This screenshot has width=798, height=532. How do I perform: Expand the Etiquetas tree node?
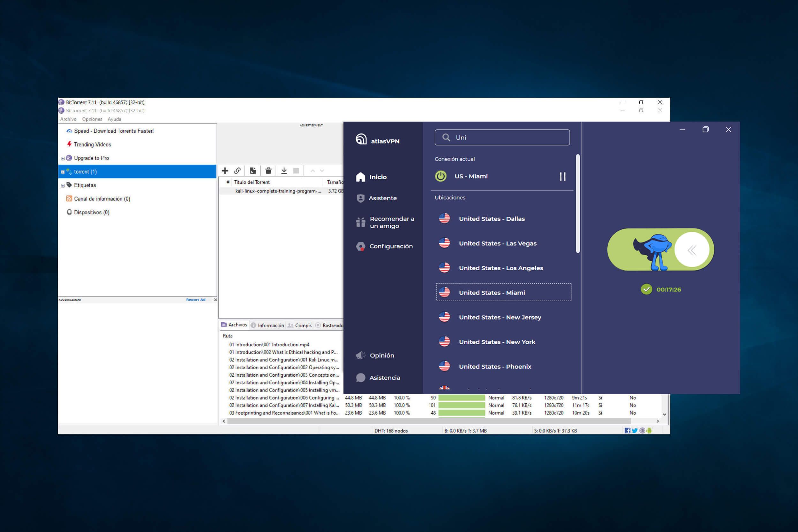(63, 186)
